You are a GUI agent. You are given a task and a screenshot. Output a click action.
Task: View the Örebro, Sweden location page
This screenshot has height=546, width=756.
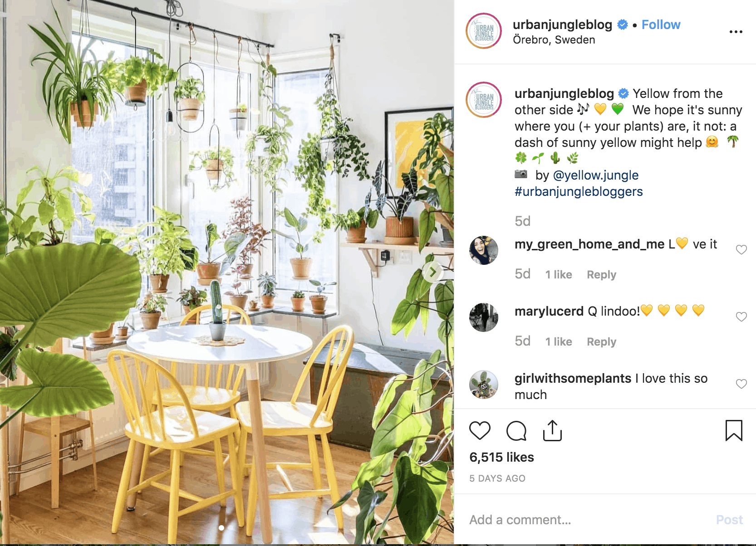tap(554, 40)
